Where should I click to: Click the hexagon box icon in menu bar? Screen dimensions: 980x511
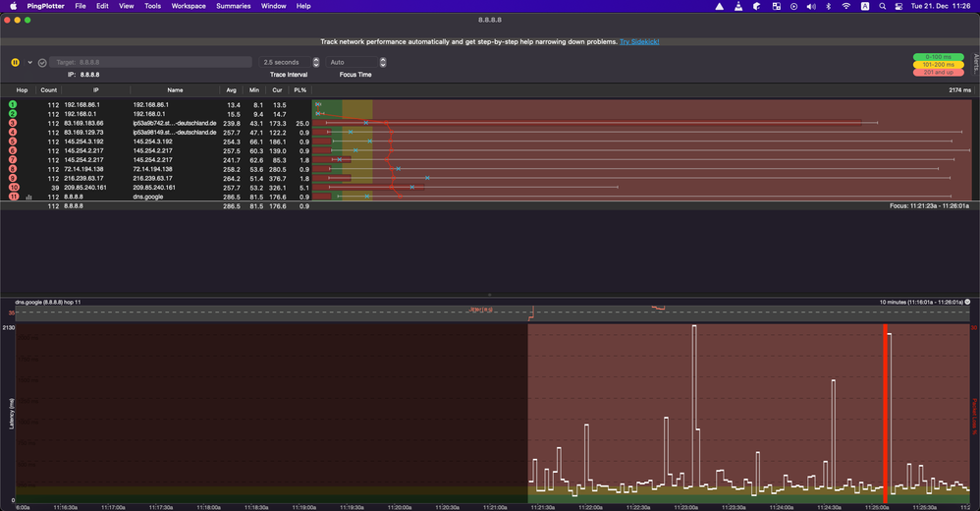tap(757, 6)
